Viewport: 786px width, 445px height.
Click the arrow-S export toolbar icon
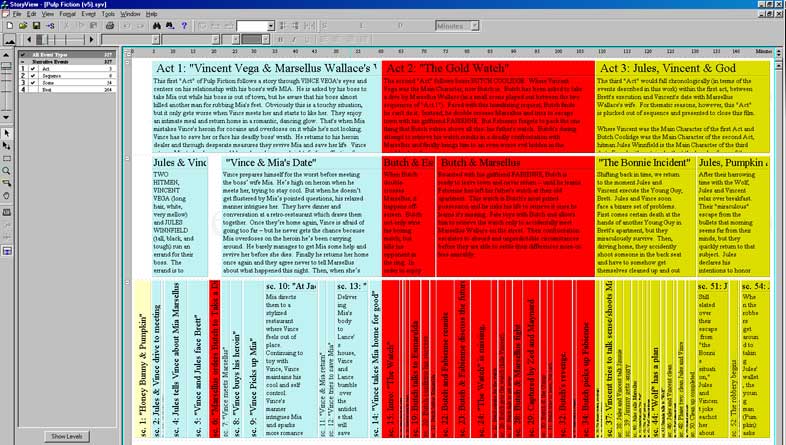pos(51,26)
